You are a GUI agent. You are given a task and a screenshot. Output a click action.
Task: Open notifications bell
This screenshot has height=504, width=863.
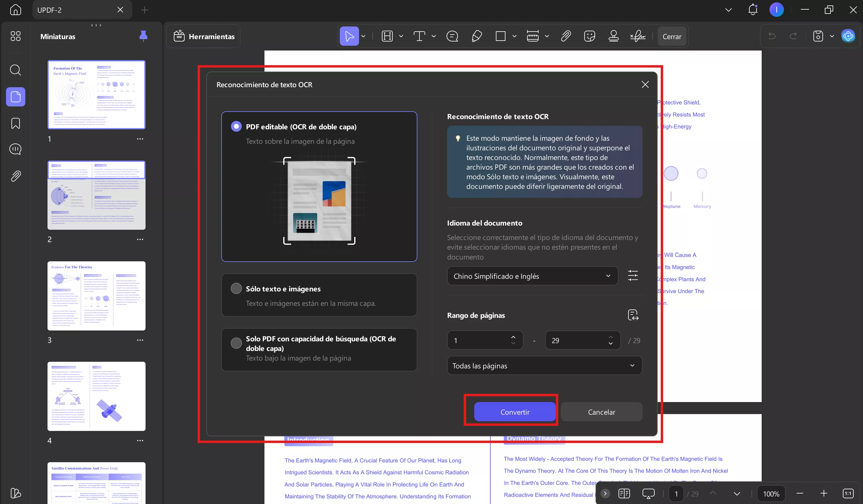tap(753, 10)
